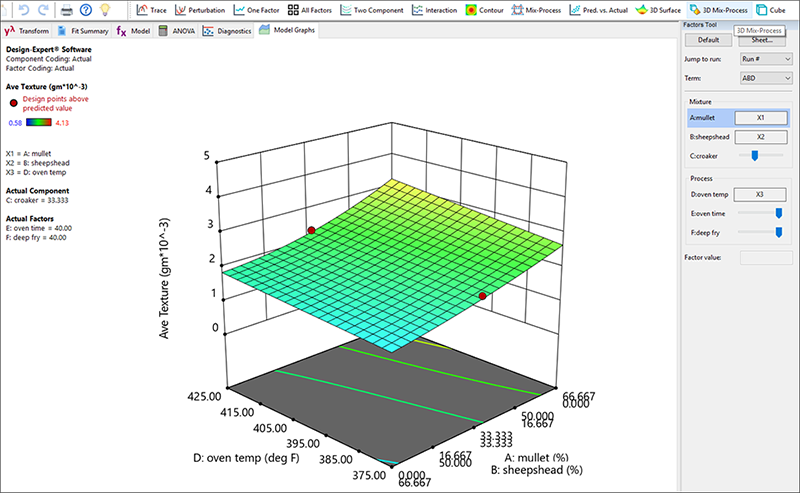The image size is (800, 493).
Task: Click the Factor value input field
Action: (x=764, y=258)
